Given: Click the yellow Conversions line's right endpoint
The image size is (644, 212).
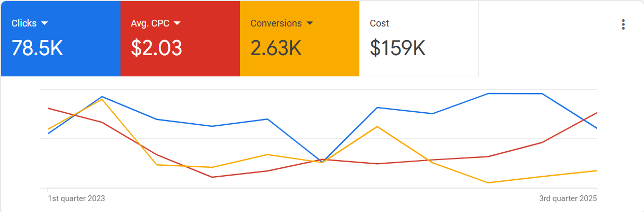Looking at the screenshot, I should coord(597,170).
